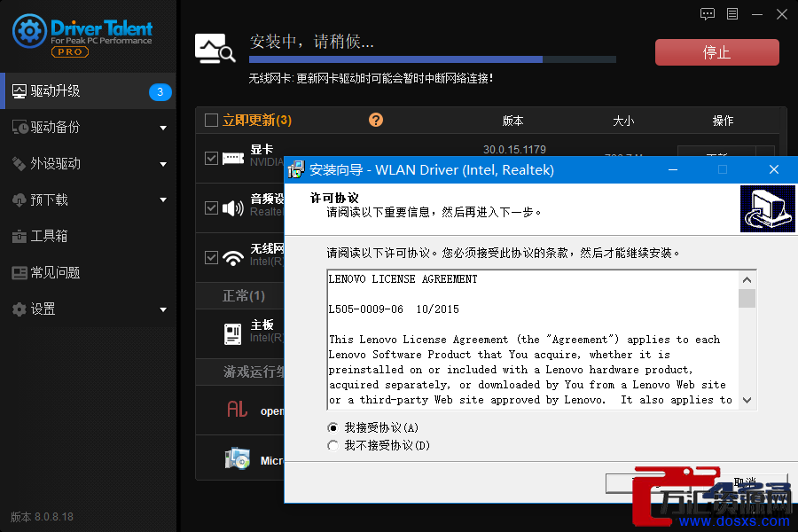Click the license text scrollbar thumb
This screenshot has width=798, height=532.
(747, 298)
